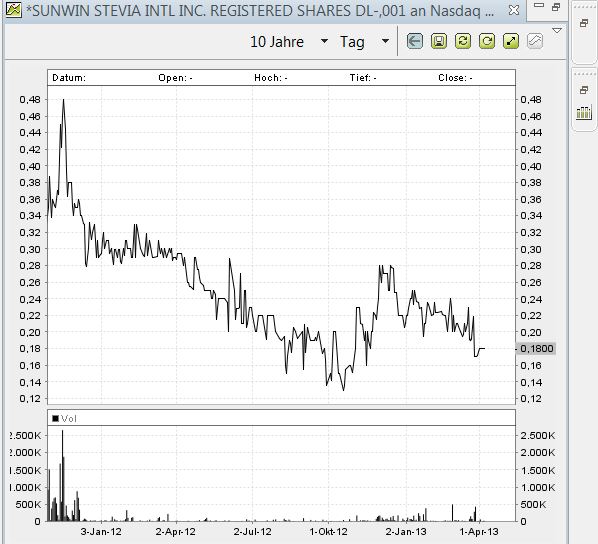
Task: Click the '3-Jan-12' date axis label
Action: [101, 531]
